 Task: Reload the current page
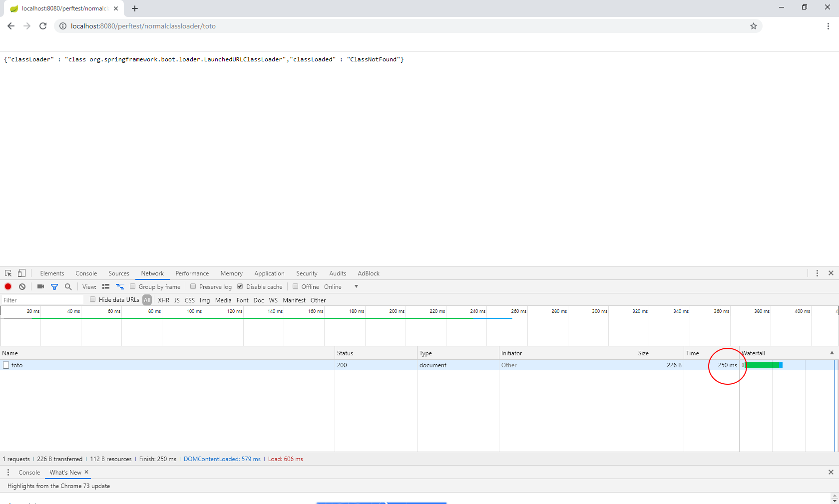tap(43, 26)
